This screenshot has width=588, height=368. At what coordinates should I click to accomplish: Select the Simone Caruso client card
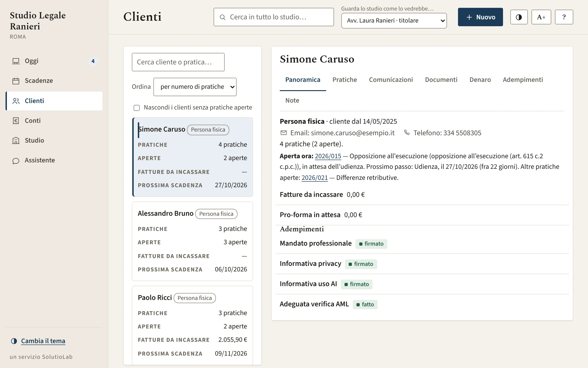pyautogui.click(x=192, y=157)
